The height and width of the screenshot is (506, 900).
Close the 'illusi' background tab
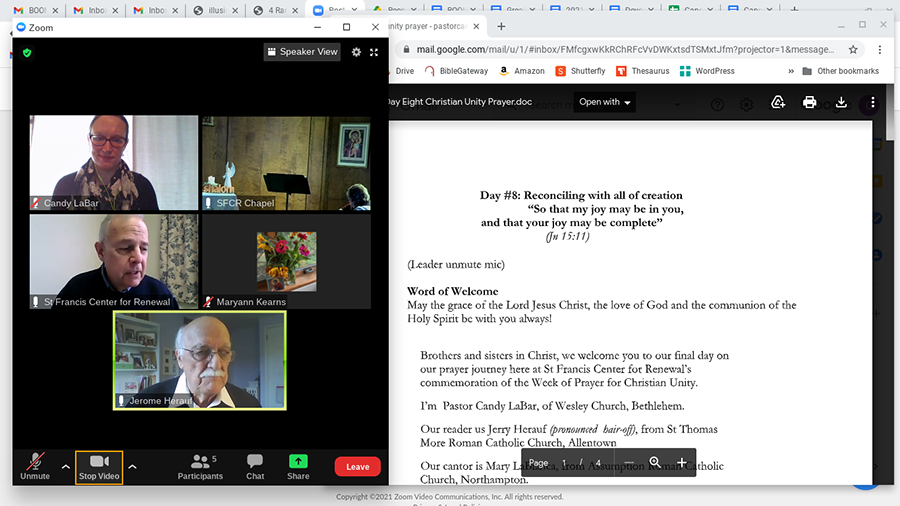coord(235,10)
